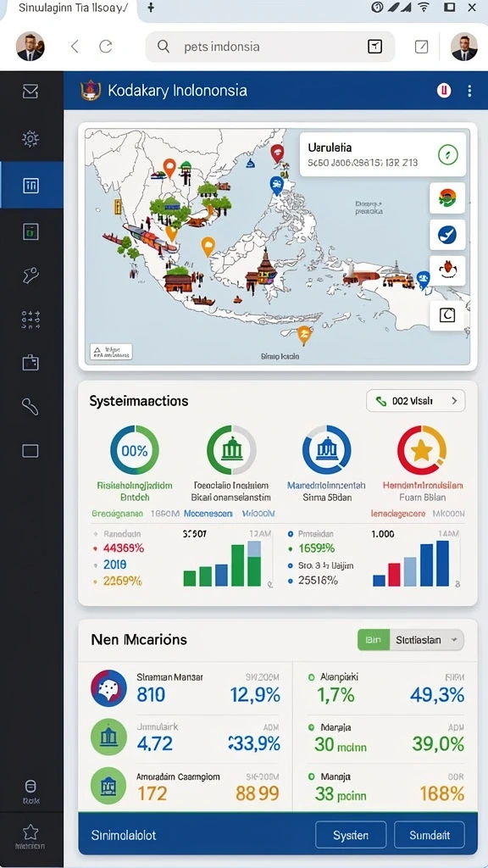The width and height of the screenshot is (488, 868).
Task: Open the gear settings icon in sidebar
Action: click(x=30, y=138)
